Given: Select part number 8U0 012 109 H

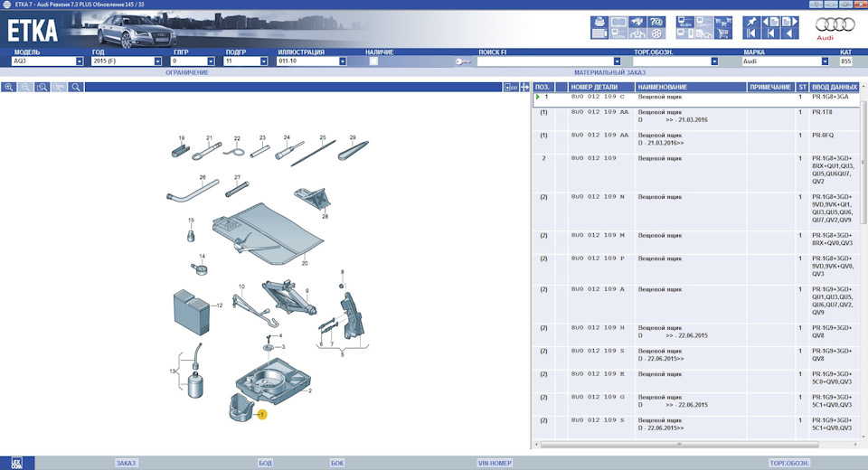Looking at the screenshot, I should pyautogui.click(x=598, y=328).
